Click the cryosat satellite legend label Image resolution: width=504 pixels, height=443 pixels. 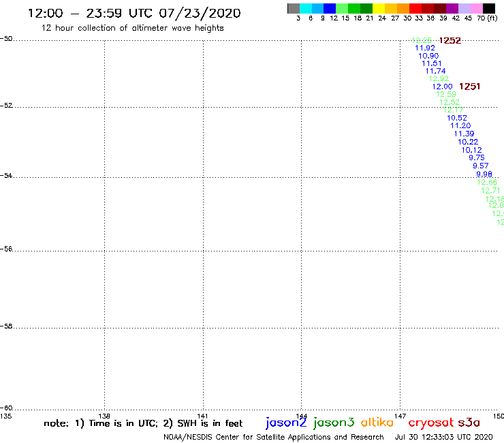(x=431, y=423)
